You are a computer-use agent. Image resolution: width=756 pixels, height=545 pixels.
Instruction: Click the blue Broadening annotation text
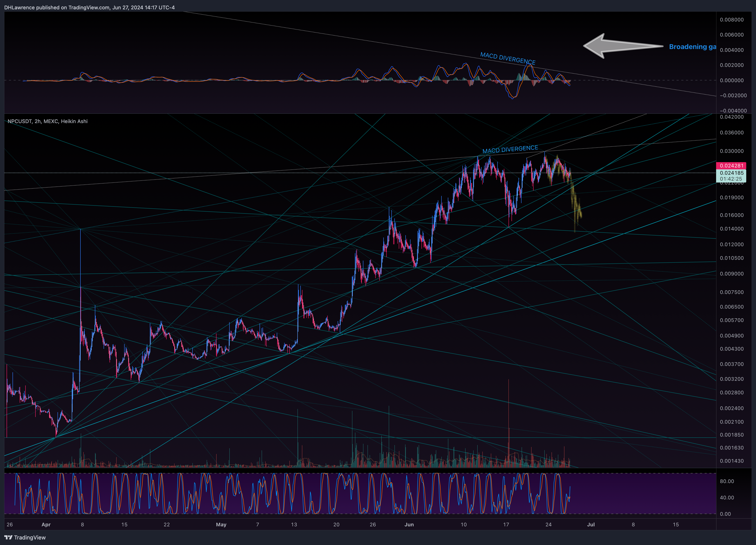tap(693, 47)
